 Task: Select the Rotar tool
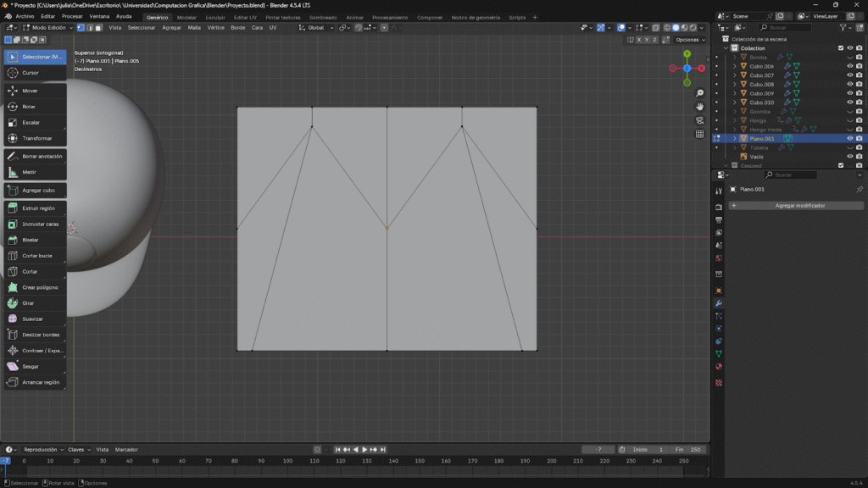[35, 107]
